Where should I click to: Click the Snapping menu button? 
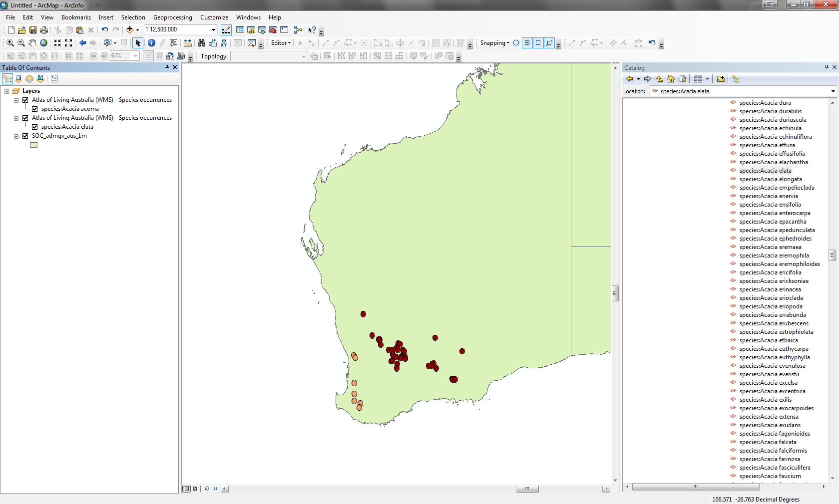tap(494, 43)
